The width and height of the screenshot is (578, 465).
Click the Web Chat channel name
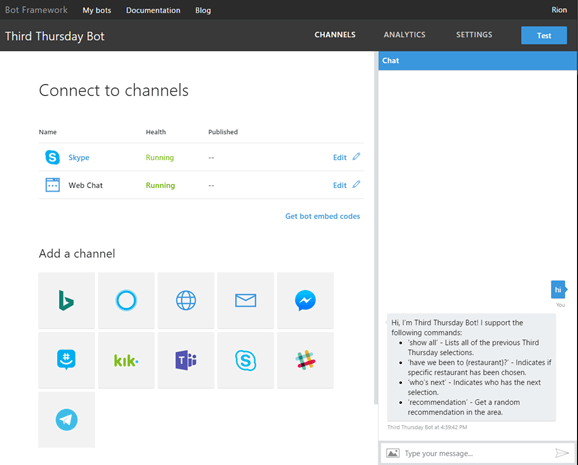[x=86, y=185]
